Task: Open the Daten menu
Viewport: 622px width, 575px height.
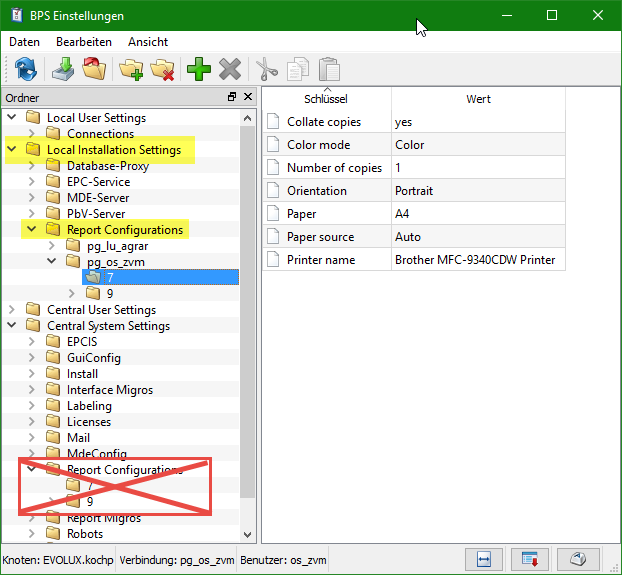Action: pyautogui.click(x=24, y=42)
